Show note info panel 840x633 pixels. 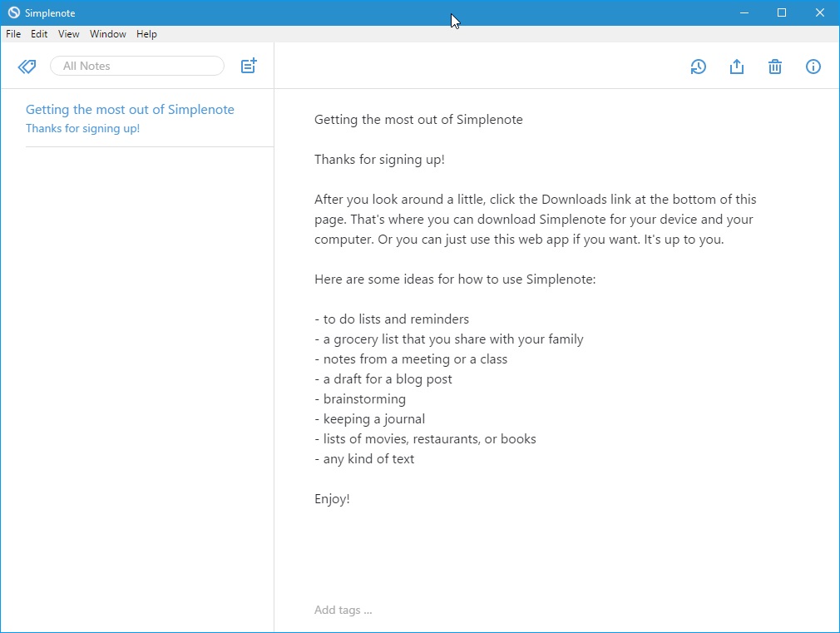coord(813,67)
